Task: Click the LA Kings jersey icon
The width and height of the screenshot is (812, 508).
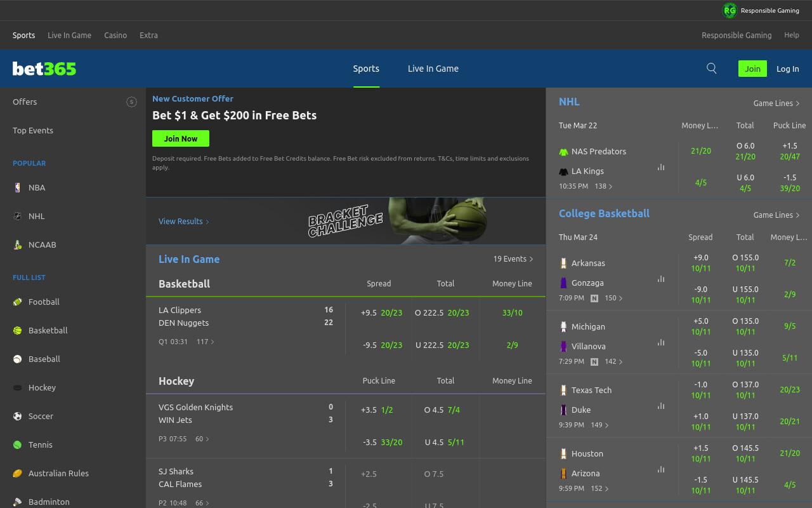Action: click(563, 171)
